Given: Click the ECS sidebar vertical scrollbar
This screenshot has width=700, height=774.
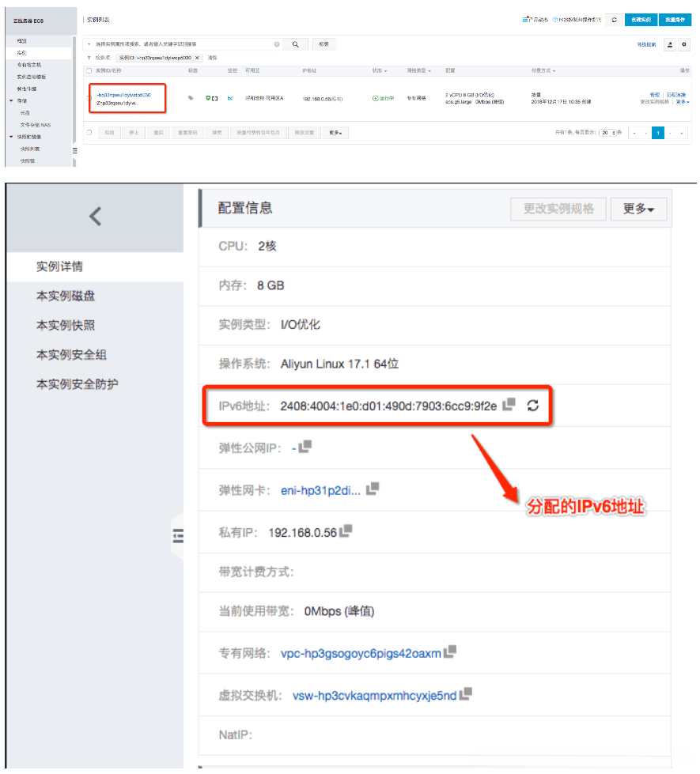Looking at the screenshot, I should [74, 89].
